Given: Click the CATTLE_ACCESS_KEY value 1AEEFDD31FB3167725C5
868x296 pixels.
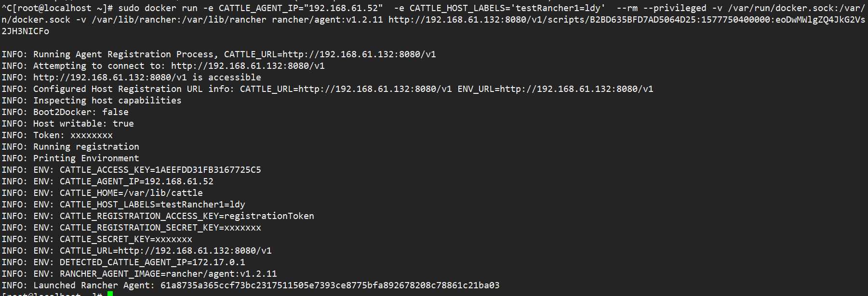Looking at the screenshot, I should click(x=208, y=170).
